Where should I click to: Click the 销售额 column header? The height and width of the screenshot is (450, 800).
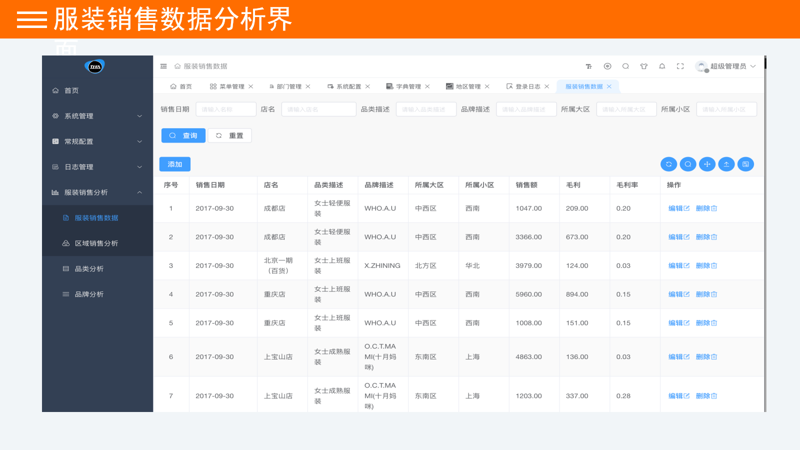(x=527, y=185)
